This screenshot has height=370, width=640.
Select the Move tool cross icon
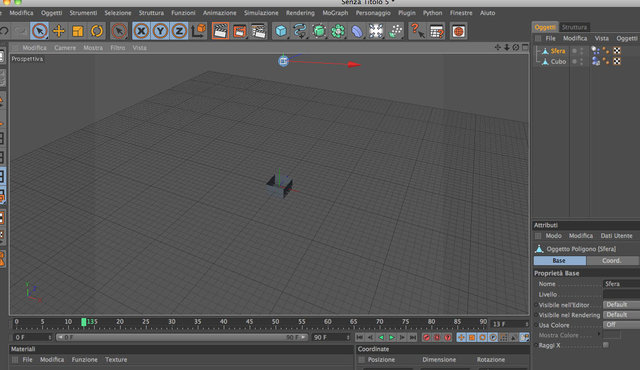click(x=58, y=31)
